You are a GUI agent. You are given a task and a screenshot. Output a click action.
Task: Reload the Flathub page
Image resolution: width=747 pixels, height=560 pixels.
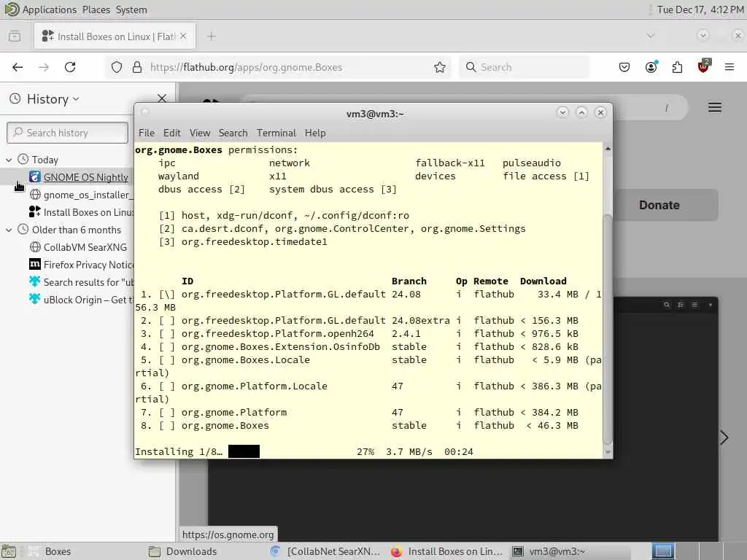[x=70, y=67]
